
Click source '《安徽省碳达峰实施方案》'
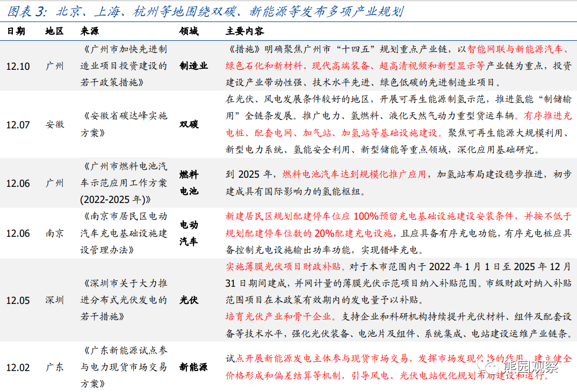pyautogui.click(x=124, y=124)
